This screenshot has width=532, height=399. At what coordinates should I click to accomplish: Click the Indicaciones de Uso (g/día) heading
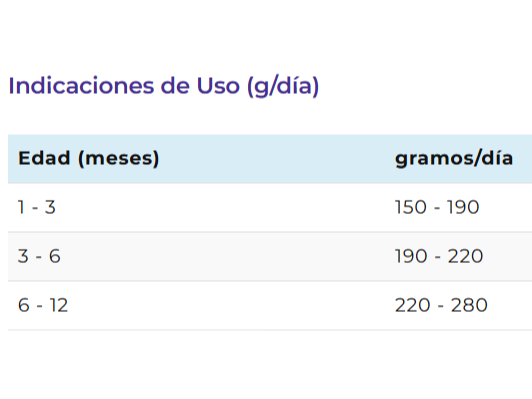coord(164,86)
